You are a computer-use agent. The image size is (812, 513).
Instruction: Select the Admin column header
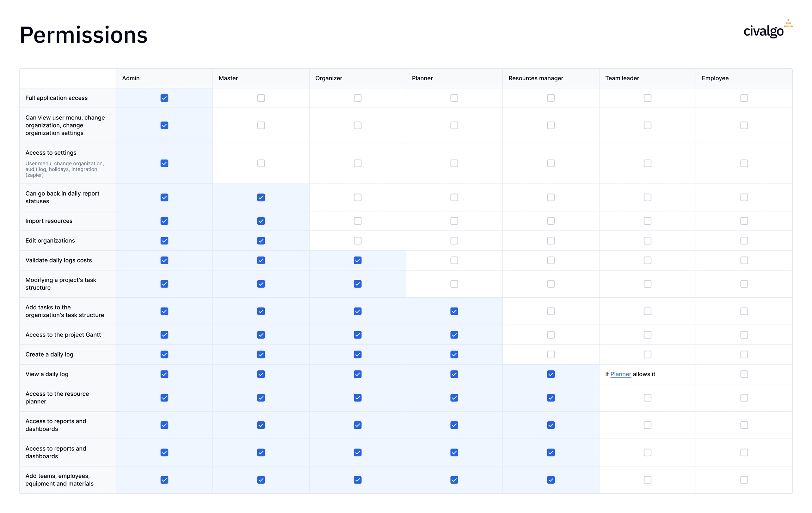(131, 78)
